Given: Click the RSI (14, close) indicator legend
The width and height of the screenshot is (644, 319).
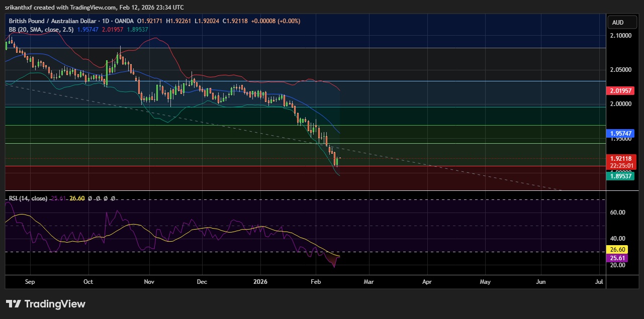Looking at the screenshot, I should tap(28, 198).
